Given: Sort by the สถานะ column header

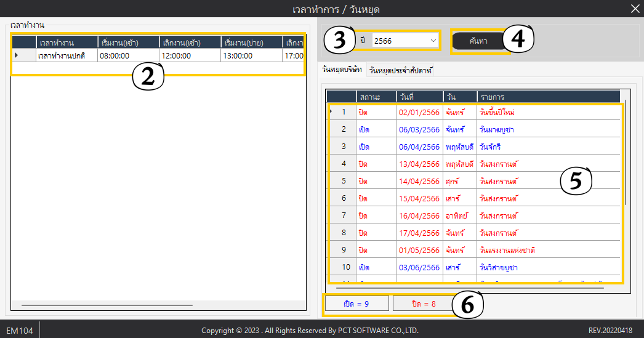Looking at the screenshot, I should (x=376, y=97).
